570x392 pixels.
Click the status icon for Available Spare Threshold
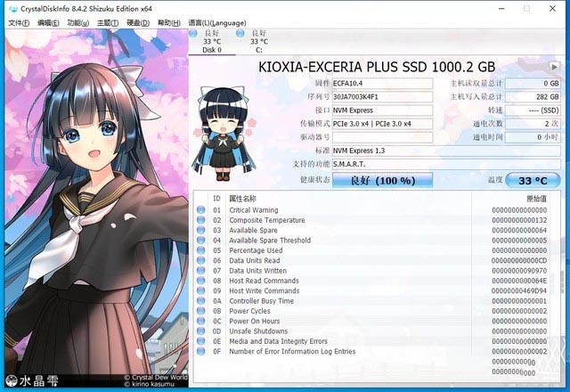coord(200,240)
